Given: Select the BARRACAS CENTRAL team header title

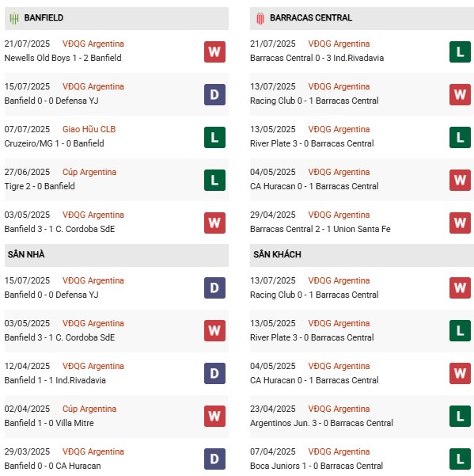Looking at the screenshot, I should tap(311, 18).
